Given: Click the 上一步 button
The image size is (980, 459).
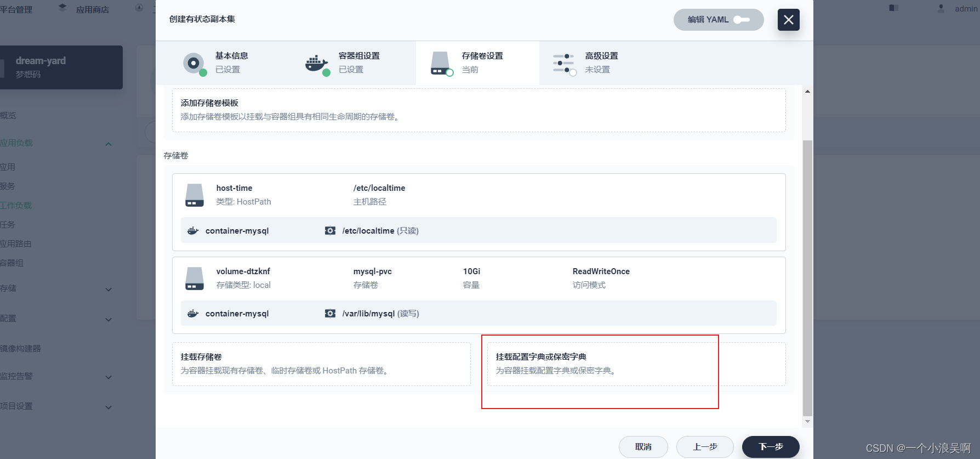Looking at the screenshot, I should point(705,447).
